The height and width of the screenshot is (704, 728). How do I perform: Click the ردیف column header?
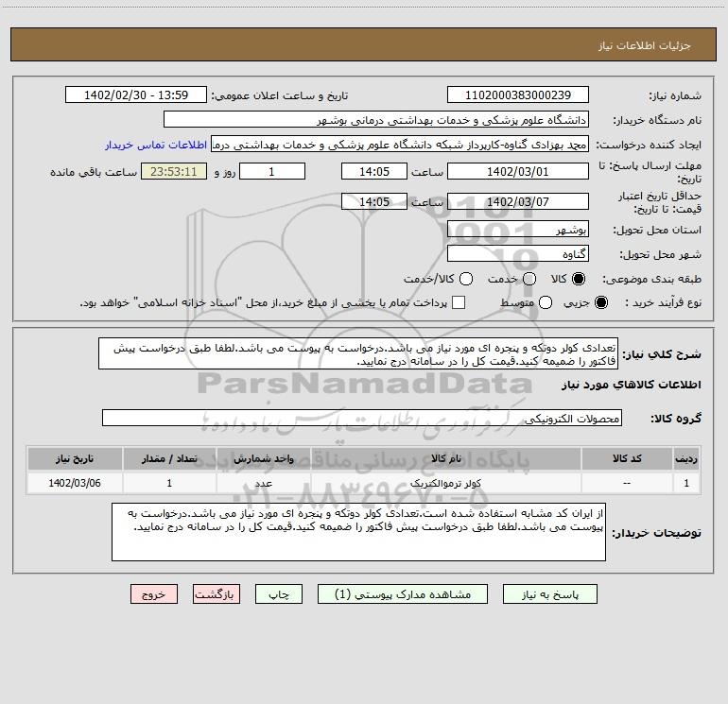pos(686,458)
